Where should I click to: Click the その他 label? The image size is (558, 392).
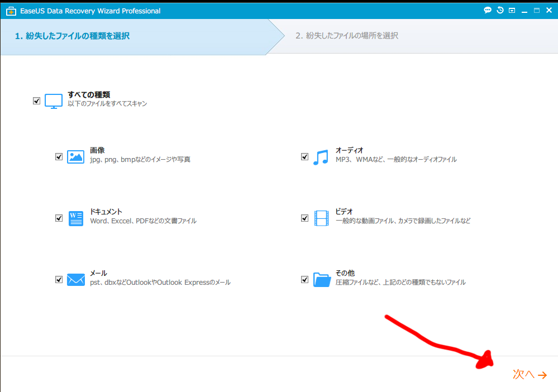[345, 273]
